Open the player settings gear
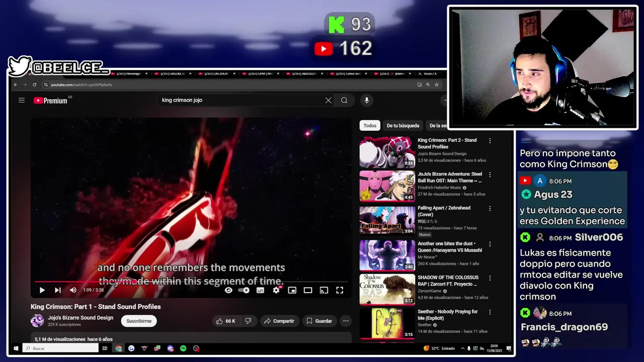Viewport: 644px width, 362px height. point(276,290)
